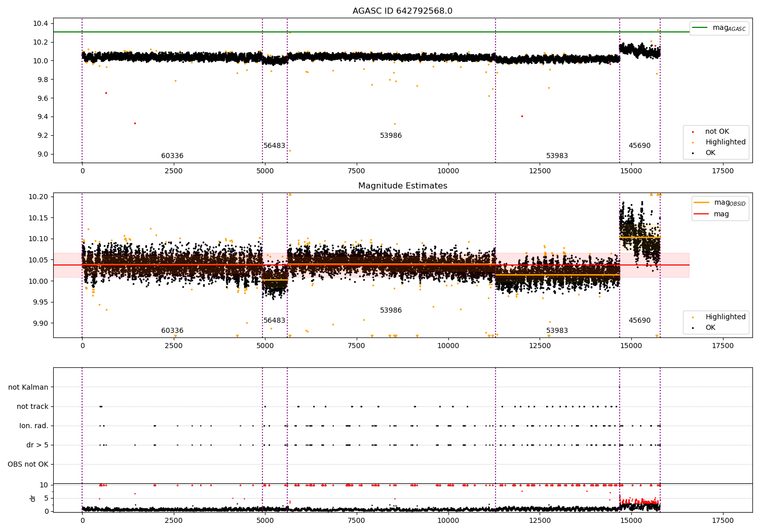Click the 'dr' axis label of bottom panel
The width and height of the screenshot is (760, 532).
point(33,498)
